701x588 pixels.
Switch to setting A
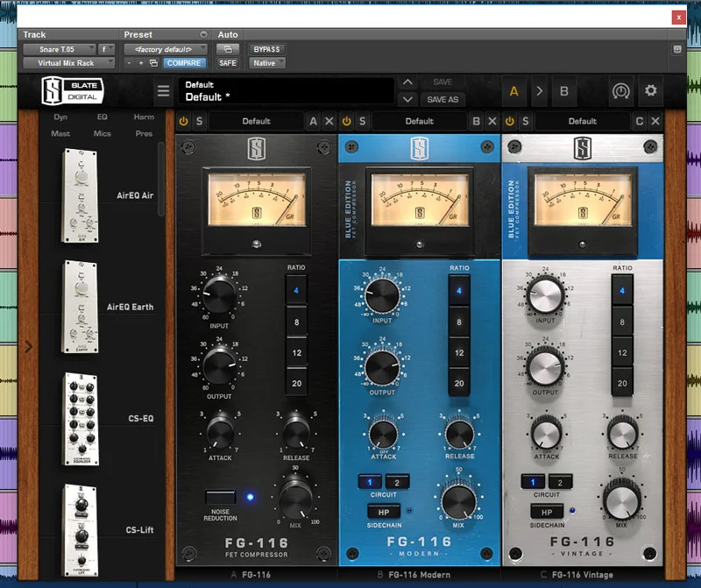coord(514,91)
